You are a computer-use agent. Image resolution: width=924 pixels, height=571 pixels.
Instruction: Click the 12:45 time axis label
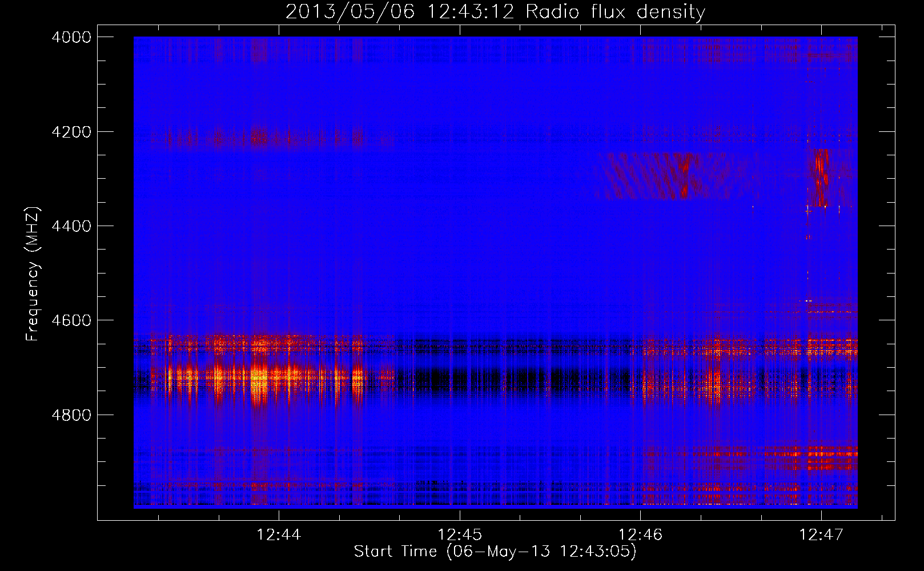click(460, 535)
